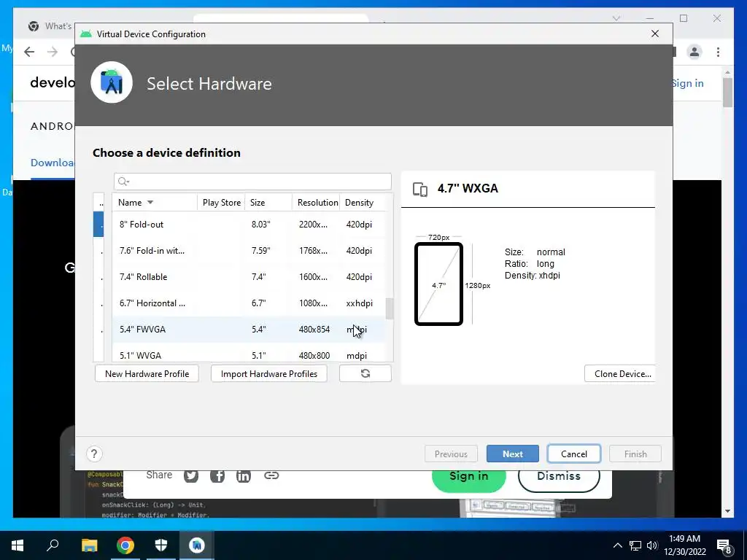Click the 480x854 resolution cell
This screenshot has height=560, width=747.
(x=314, y=329)
